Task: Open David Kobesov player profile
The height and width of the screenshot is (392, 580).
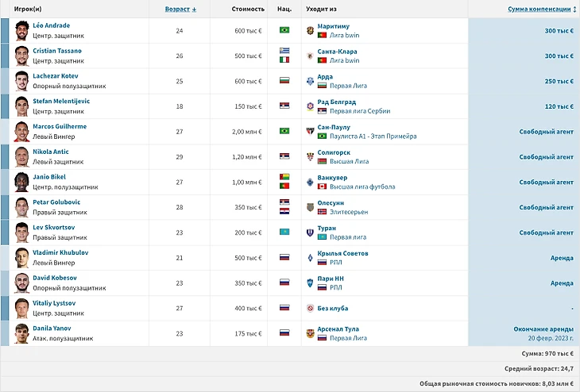Action: (55, 278)
